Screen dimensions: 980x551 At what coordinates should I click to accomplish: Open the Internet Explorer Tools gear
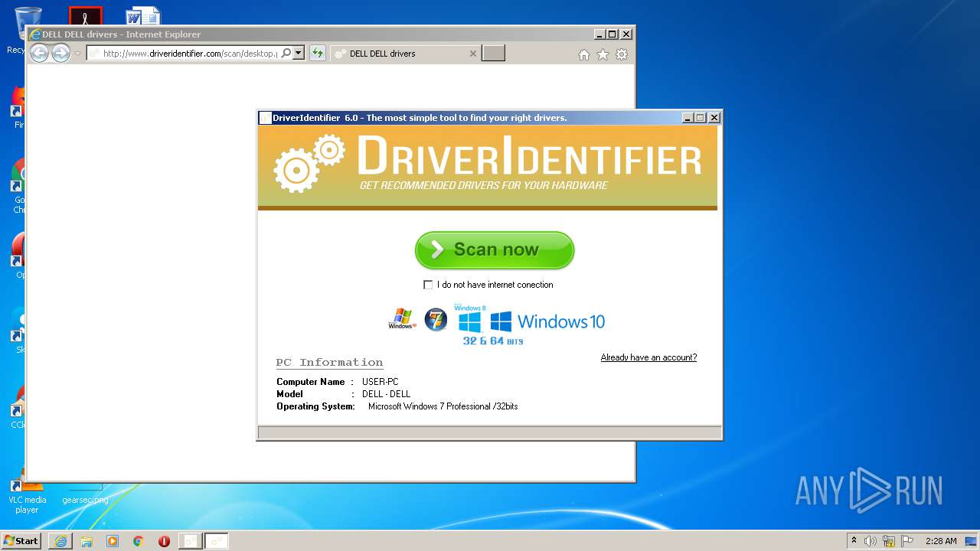(622, 54)
